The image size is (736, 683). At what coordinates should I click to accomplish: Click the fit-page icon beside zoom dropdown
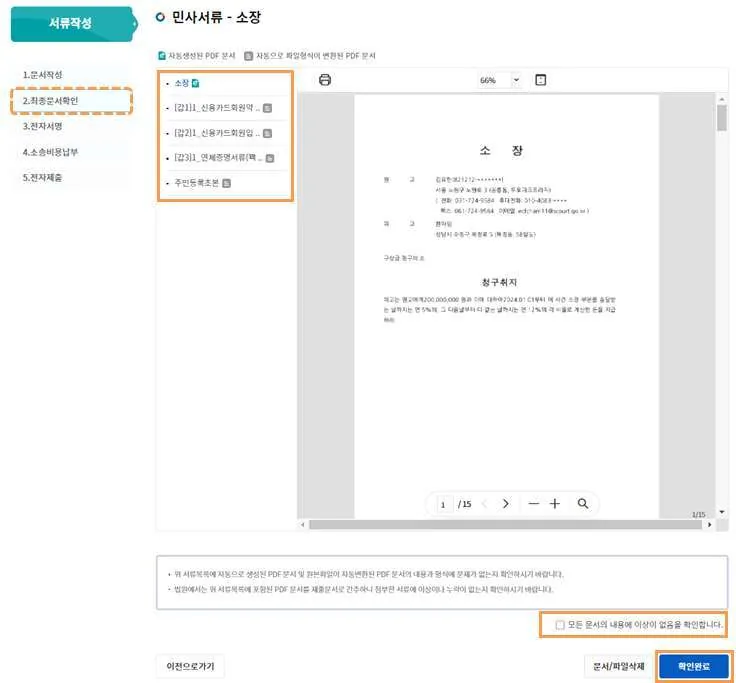point(540,80)
